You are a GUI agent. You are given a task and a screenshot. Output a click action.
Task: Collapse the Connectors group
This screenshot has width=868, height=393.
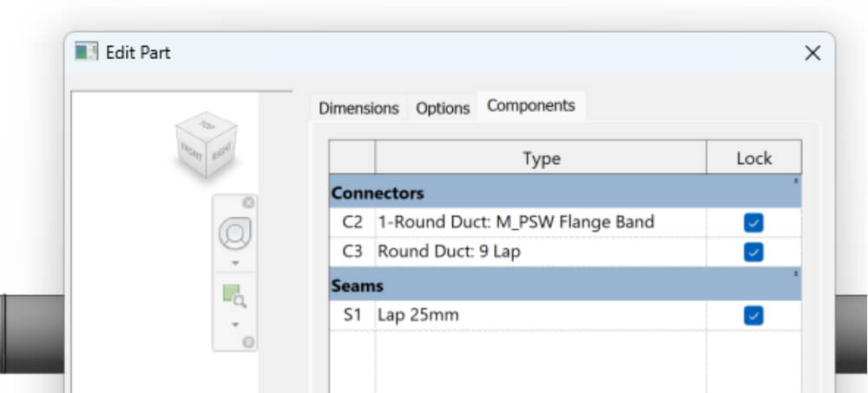click(x=795, y=181)
